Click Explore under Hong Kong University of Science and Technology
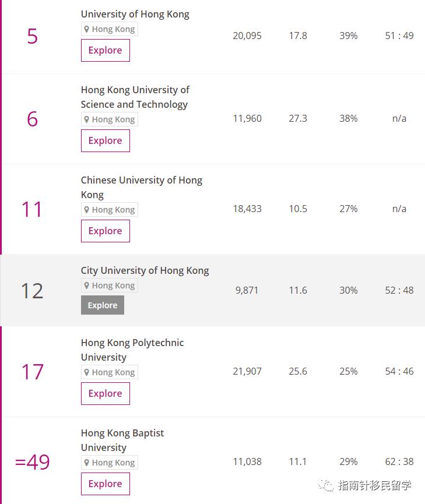425x504 pixels. 105,141
